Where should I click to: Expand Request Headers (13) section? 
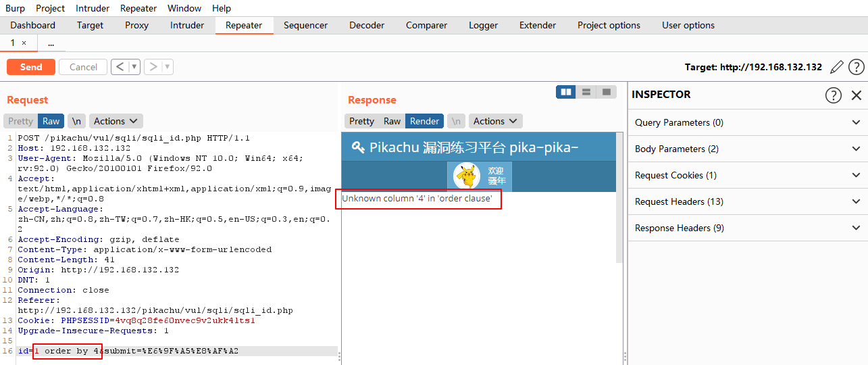click(748, 201)
